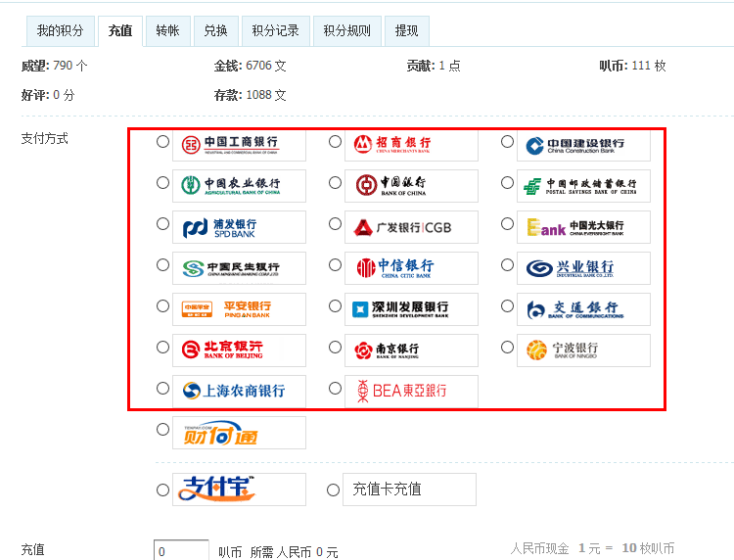Select the 中国工商银行 radio button
734x560 pixels.
(162, 141)
